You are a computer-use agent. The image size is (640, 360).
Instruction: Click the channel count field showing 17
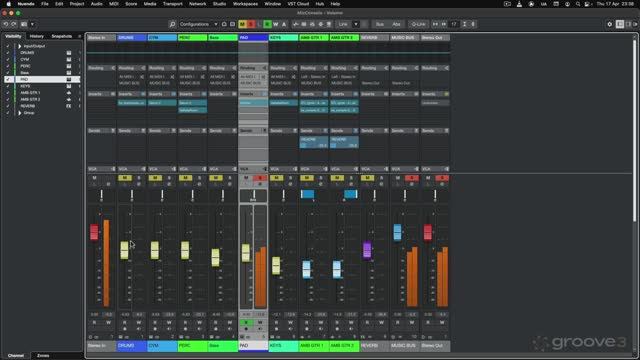[453, 24]
